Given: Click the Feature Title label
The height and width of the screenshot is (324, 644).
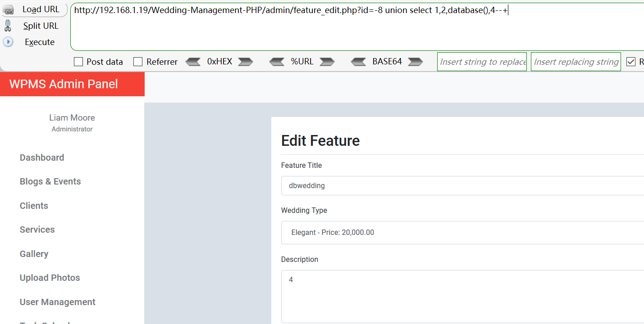Looking at the screenshot, I should pyautogui.click(x=301, y=165).
